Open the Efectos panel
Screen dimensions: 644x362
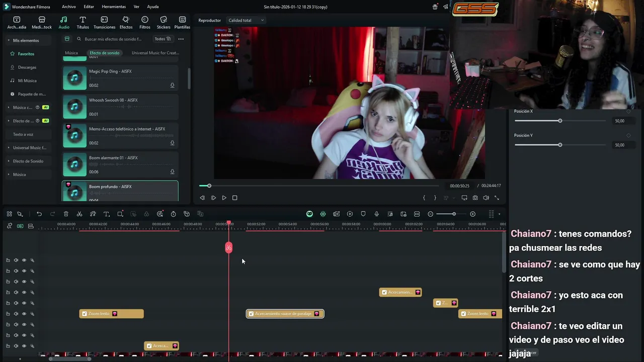(x=126, y=23)
